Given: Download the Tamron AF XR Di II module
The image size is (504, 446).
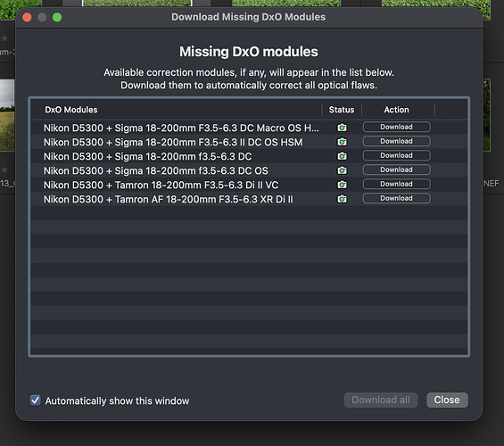Looking at the screenshot, I should click(396, 198).
